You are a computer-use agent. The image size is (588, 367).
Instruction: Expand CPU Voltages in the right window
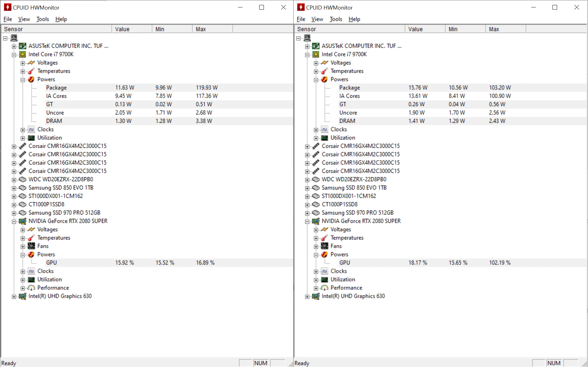click(316, 63)
